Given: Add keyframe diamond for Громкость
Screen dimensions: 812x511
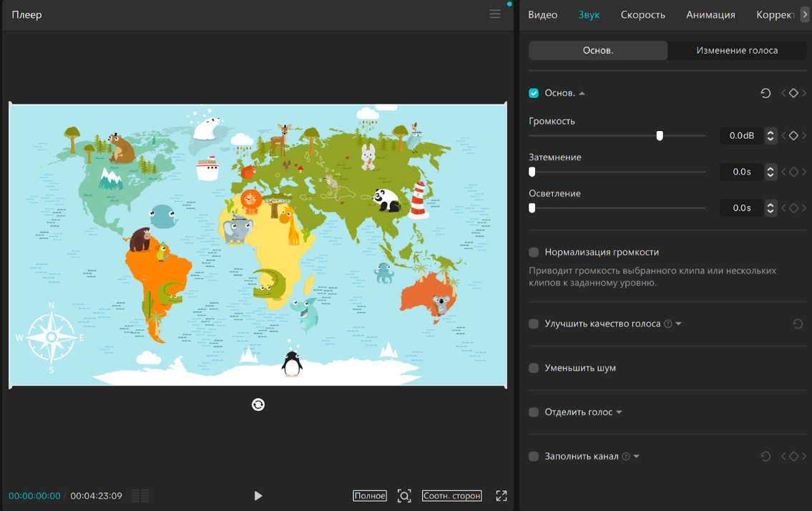Looking at the screenshot, I should (x=793, y=136).
